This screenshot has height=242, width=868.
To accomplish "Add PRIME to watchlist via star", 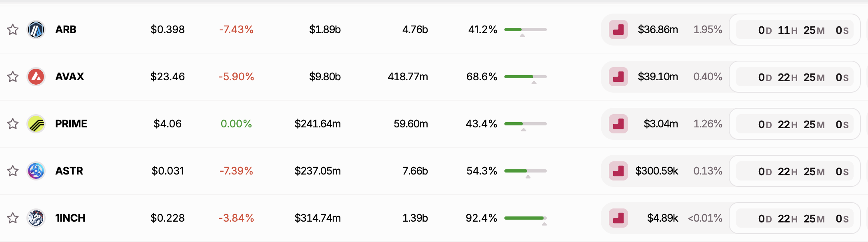I will tap(13, 124).
